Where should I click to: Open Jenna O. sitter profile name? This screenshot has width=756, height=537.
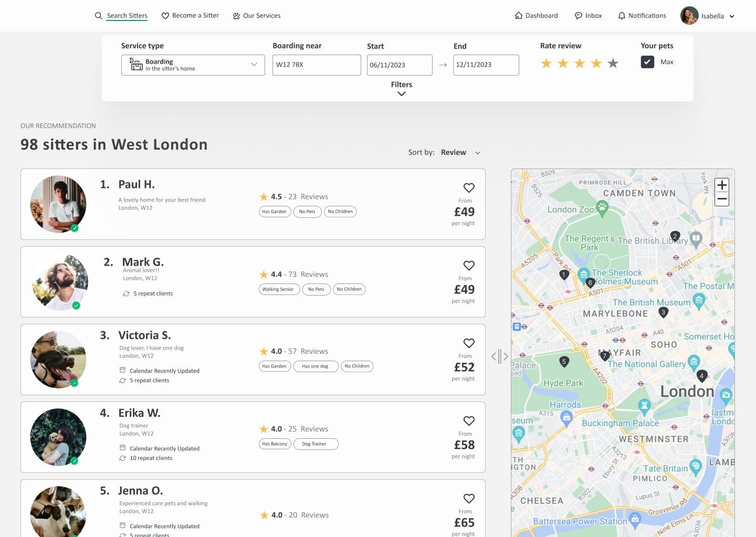[141, 491]
